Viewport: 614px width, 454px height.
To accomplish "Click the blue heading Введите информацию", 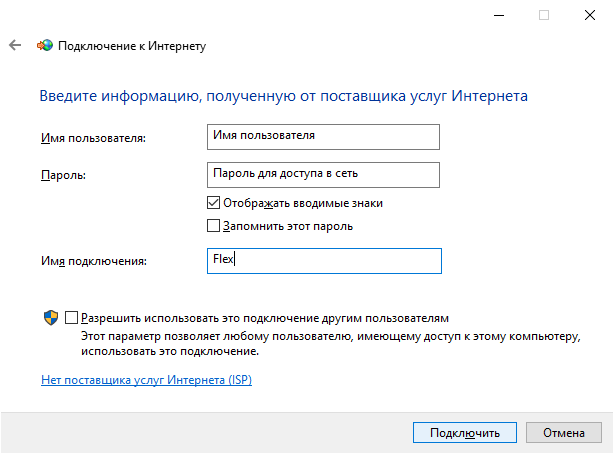I will [x=284, y=96].
